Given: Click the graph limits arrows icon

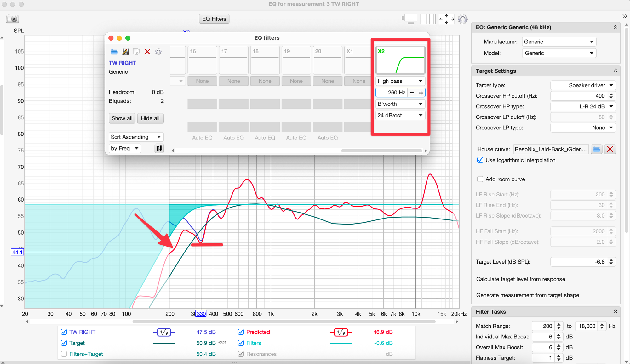Looking at the screenshot, I should (446, 19).
